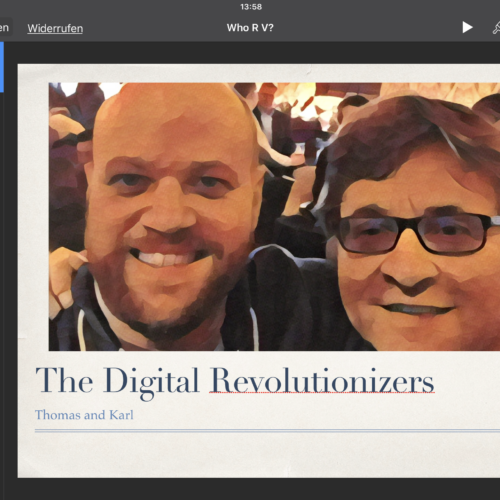Click the word 'Thomas' in the subtitle

pos(58,415)
